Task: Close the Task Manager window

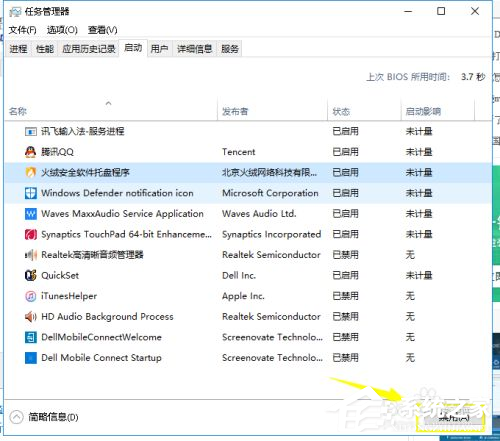Action: click(475, 11)
